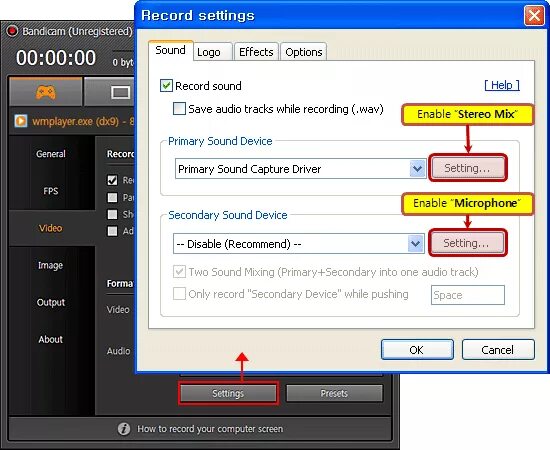
Task: Click the Bandicam red record logo icon
Action: 12,31
